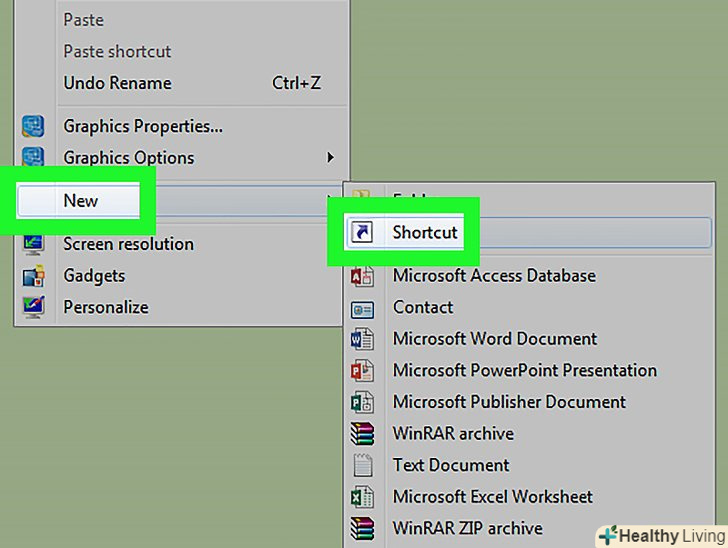Click the Graphics Options icon
The width and height of the screenshot is (728, 548).
tap(33, 157)
